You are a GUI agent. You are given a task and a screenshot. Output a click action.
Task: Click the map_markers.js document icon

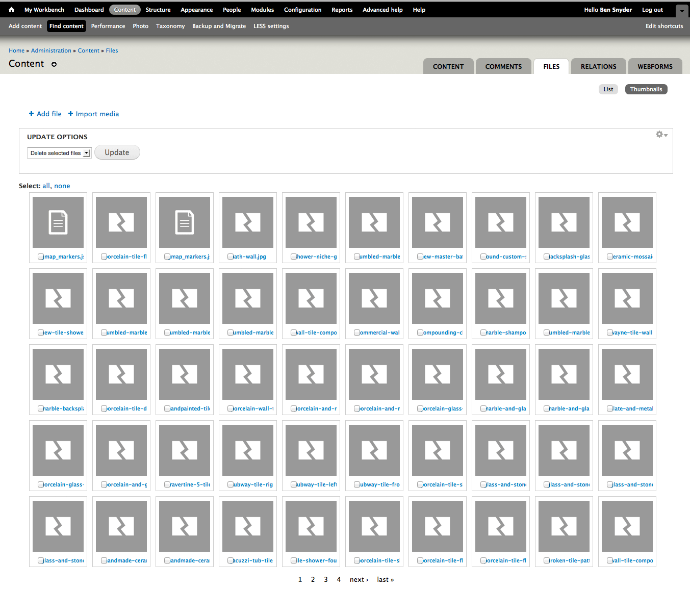point(58,222)
